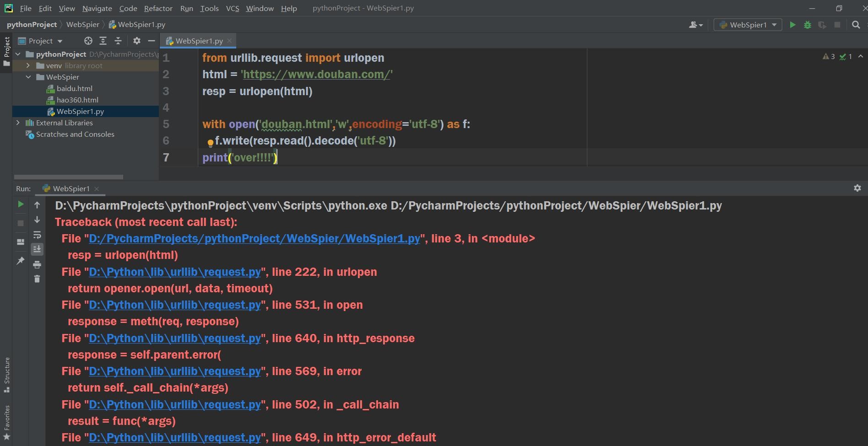Hide the Project tool window
Image resolution: width=868 pixels, height=446 pixels.
152,41
